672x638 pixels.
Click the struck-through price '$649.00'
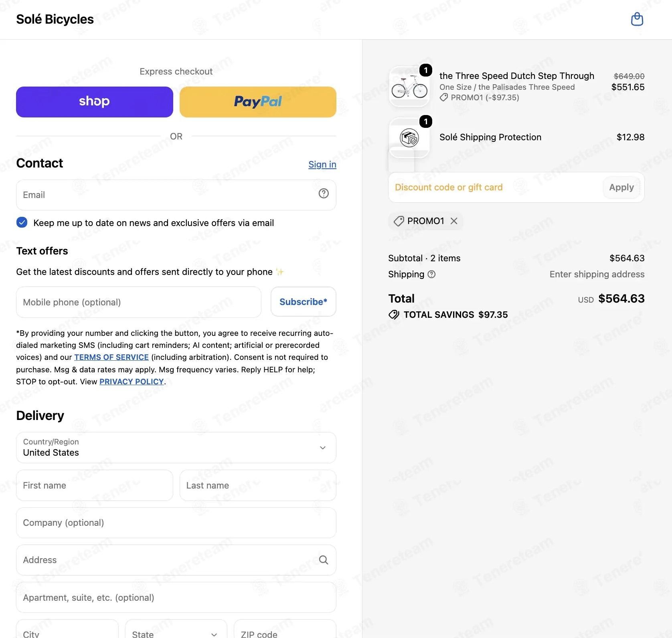click(x=629, y=76)
